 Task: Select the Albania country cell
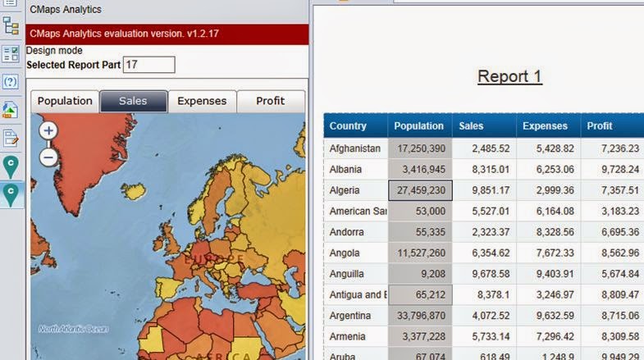(356, 170)
